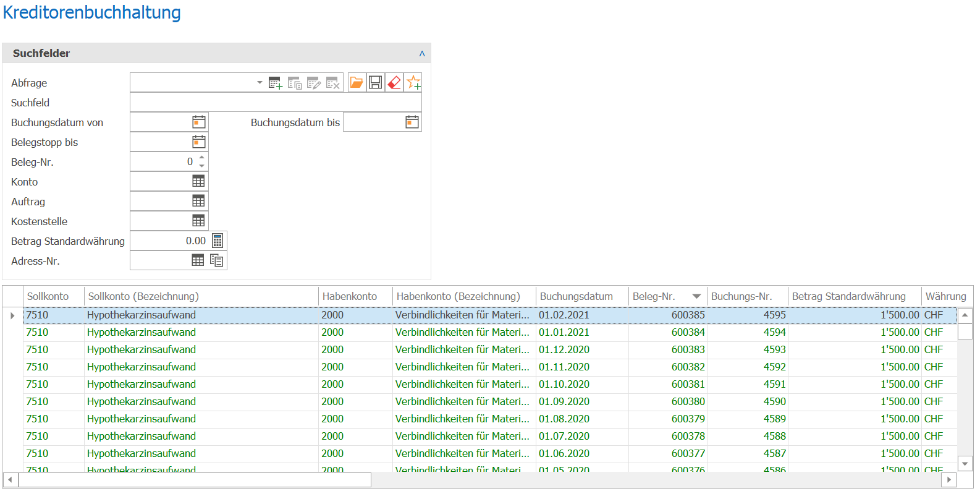Sort by Sollkonto (Bezeichnung) column header
Image resolution: width=980 pixels, height=491 pixels.
coord(201,296)
